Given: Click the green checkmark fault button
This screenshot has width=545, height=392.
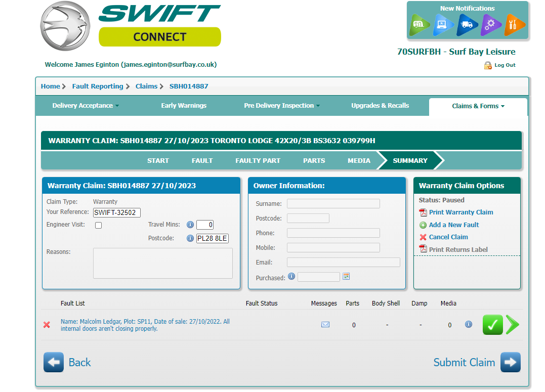Looking at the screenshot, I should pos(492,325).
